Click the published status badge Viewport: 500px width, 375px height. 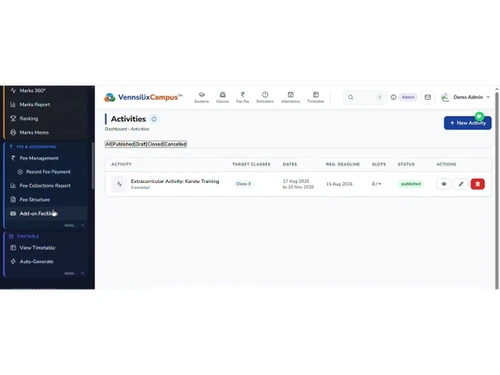click(411, 184)
